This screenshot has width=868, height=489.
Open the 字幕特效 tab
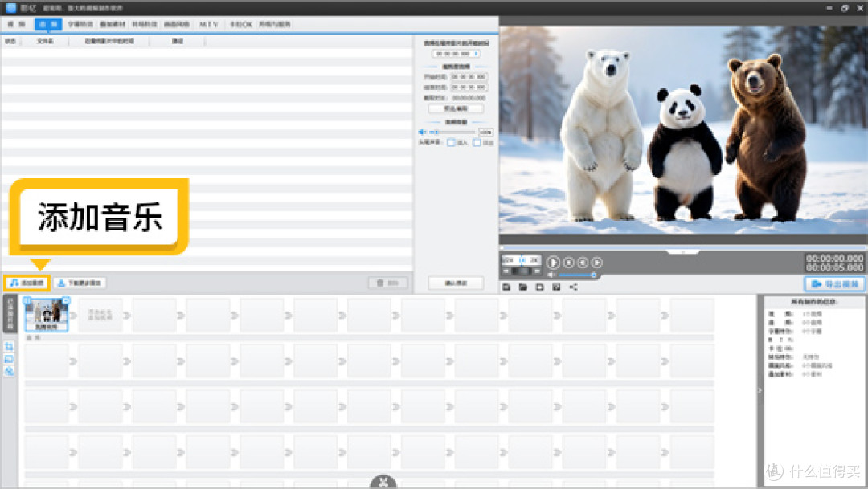(x=80, y=24)
